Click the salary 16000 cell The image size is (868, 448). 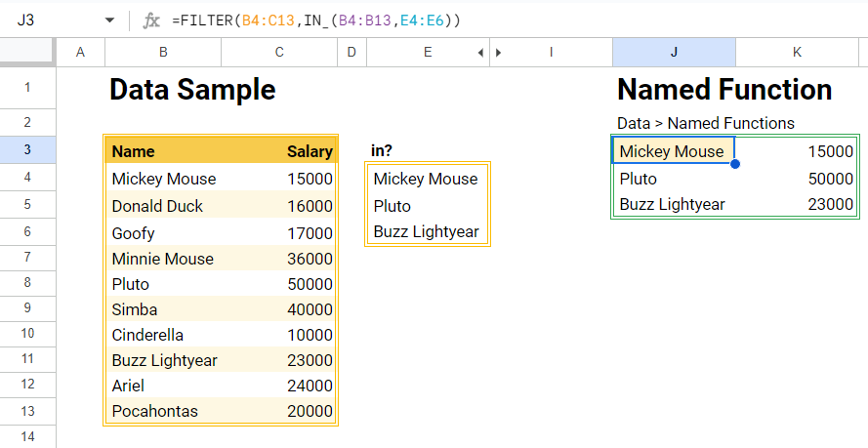pyautogui.click(x=279, y=205)
